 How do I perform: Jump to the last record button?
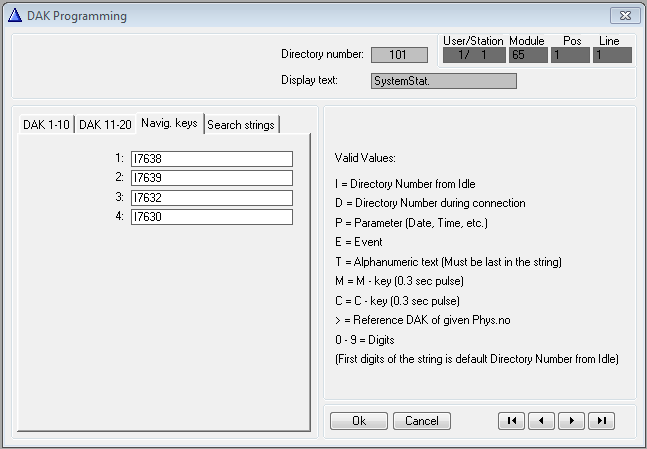tap(601, 421)
